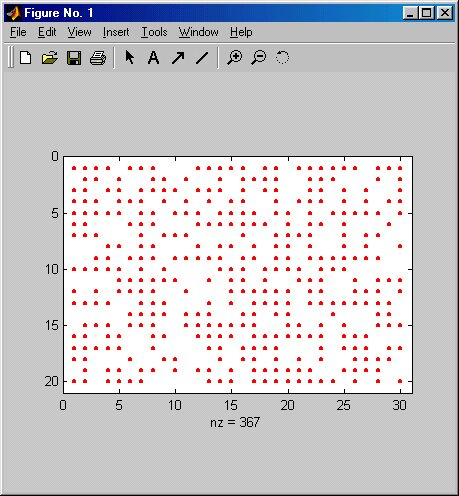Enable the Zoom Out magnifier

pos(259,58)
